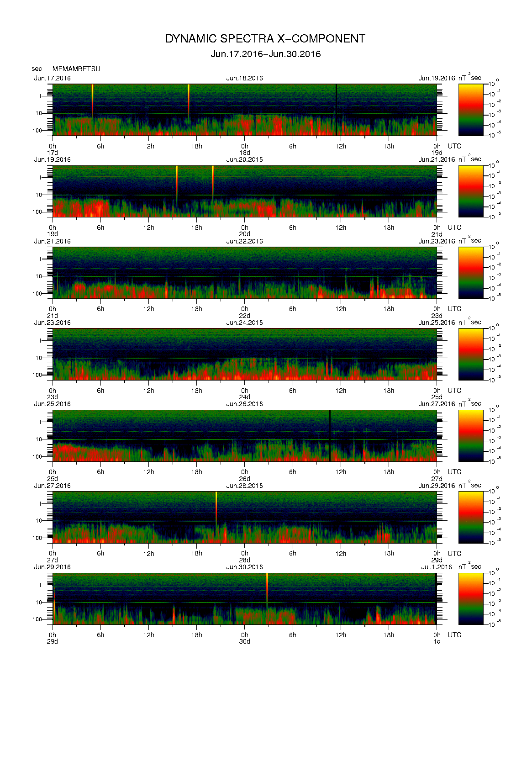
Task: Click the 'Jun.26.2016' date label
Action: (245, 404)
